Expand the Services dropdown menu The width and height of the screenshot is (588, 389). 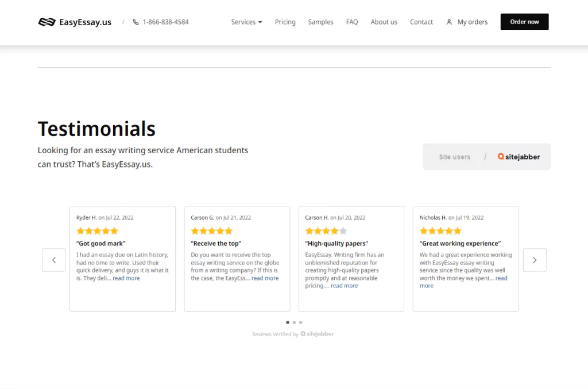coord(247,22)
